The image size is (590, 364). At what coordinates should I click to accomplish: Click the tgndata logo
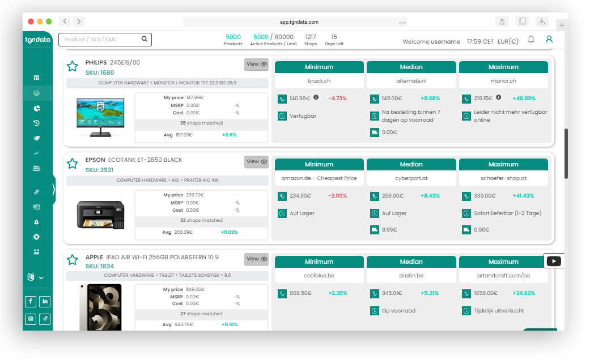point(37,40)
